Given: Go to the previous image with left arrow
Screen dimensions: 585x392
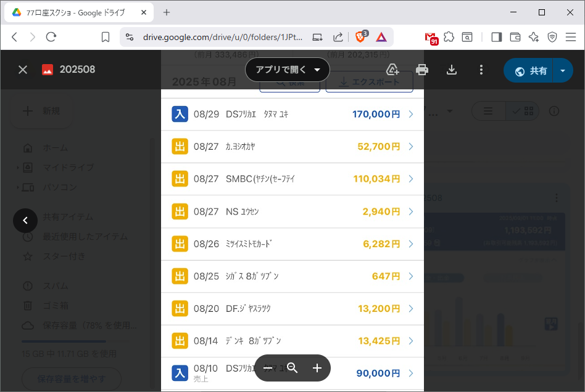Looking at the screenshot, I should click(x=25, y=220).
